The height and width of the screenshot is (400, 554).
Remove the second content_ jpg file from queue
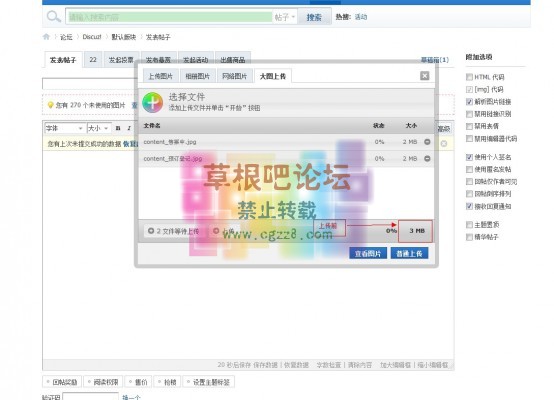click(427, 159)
